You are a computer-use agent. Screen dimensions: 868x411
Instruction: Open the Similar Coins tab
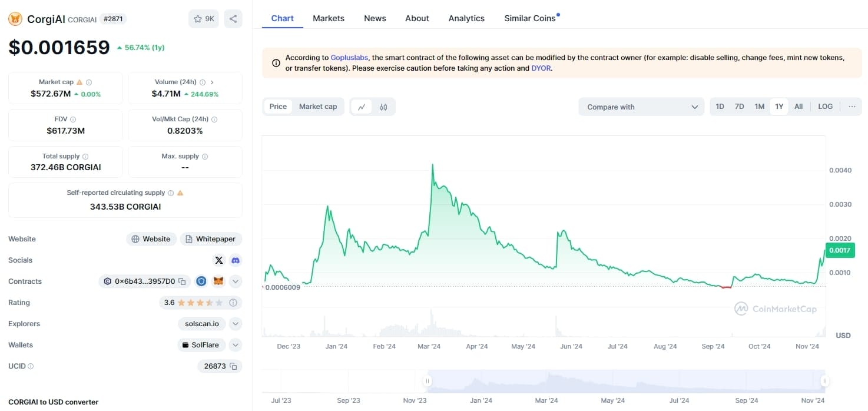[530, 18]
